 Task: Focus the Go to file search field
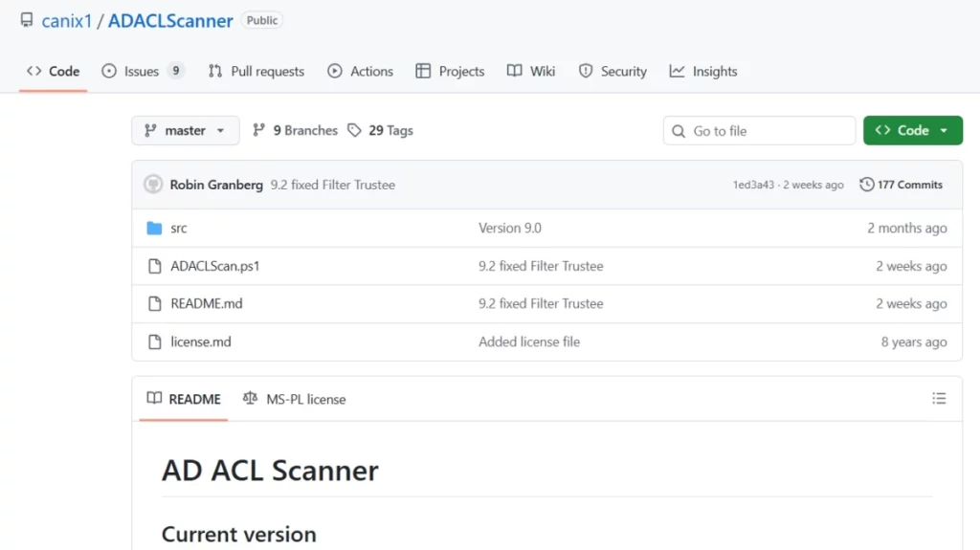(x=759, y=131)
